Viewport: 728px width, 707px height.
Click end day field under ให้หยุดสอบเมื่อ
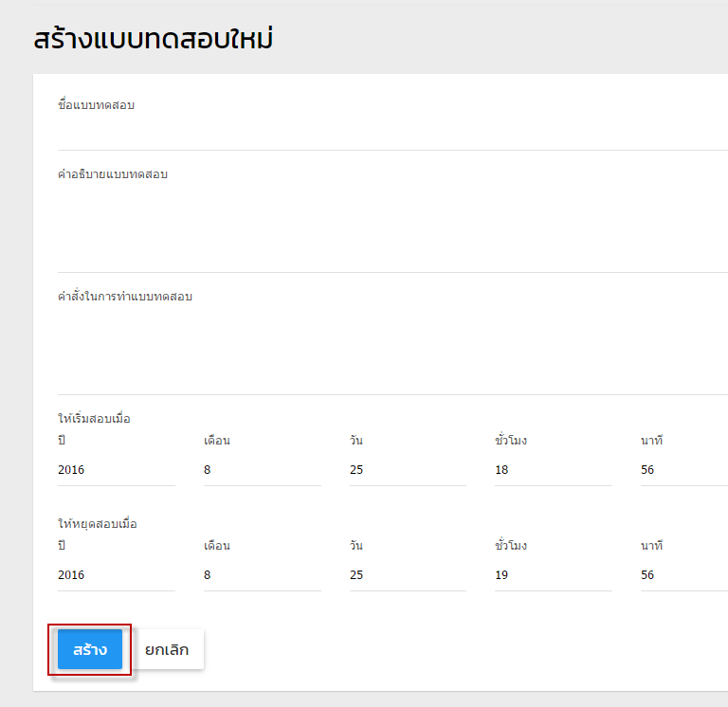[x=408, y=575]
